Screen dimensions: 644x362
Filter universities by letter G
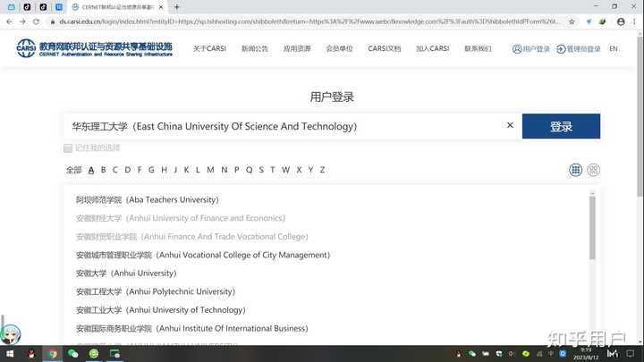(x=151, y=170)
